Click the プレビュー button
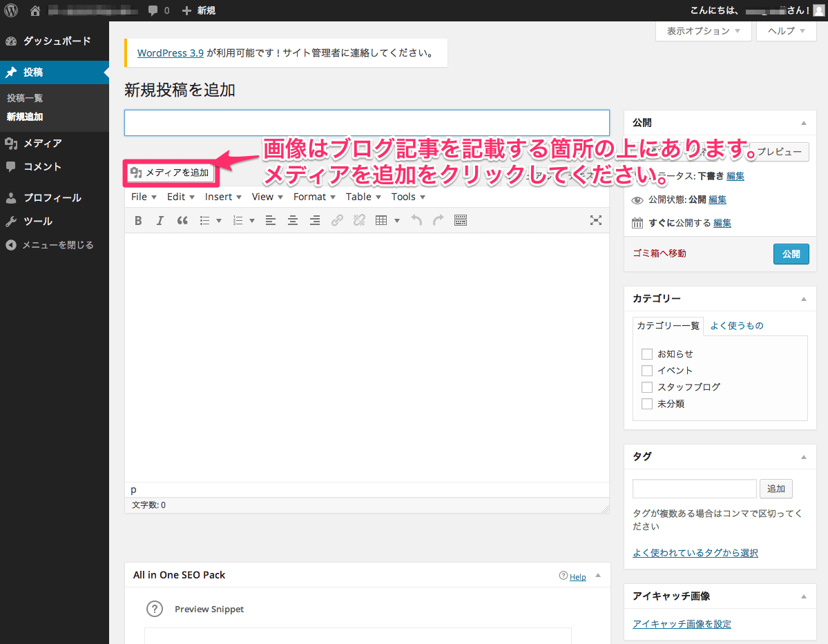Screen dimensions: 828x644 coord(779,152)
